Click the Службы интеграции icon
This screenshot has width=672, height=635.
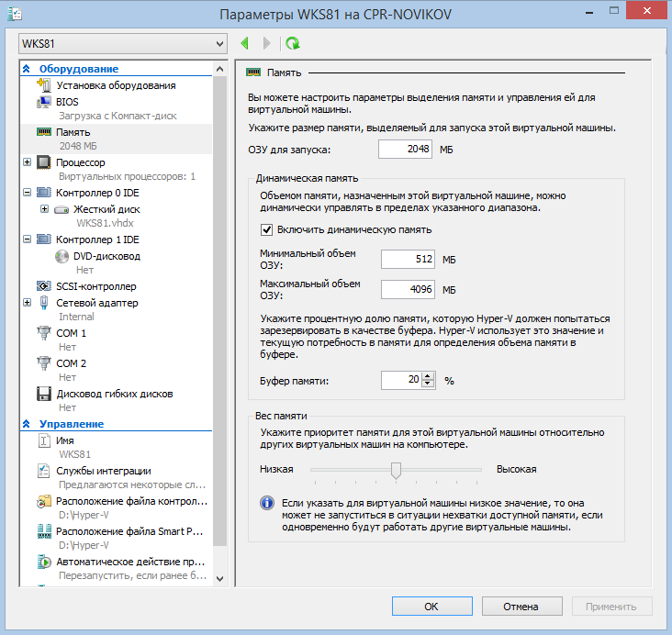click(x=43, y=472)
